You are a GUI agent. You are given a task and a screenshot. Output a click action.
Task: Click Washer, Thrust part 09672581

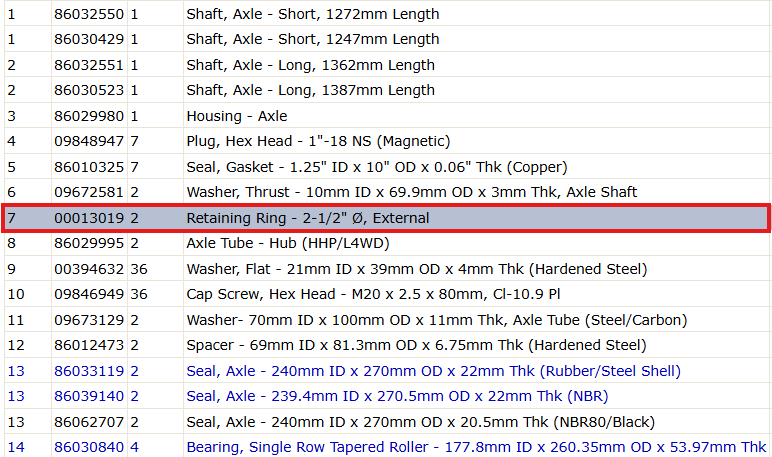pos(89,192)
